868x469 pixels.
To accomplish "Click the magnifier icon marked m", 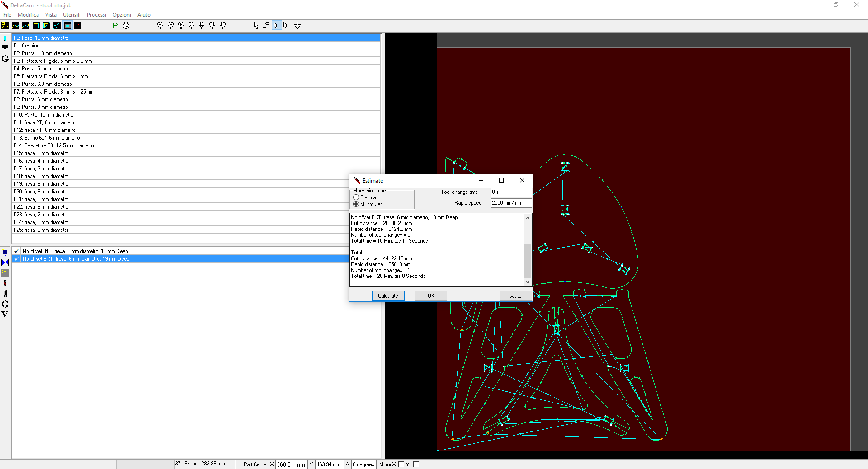I will [x=212, y=25].
